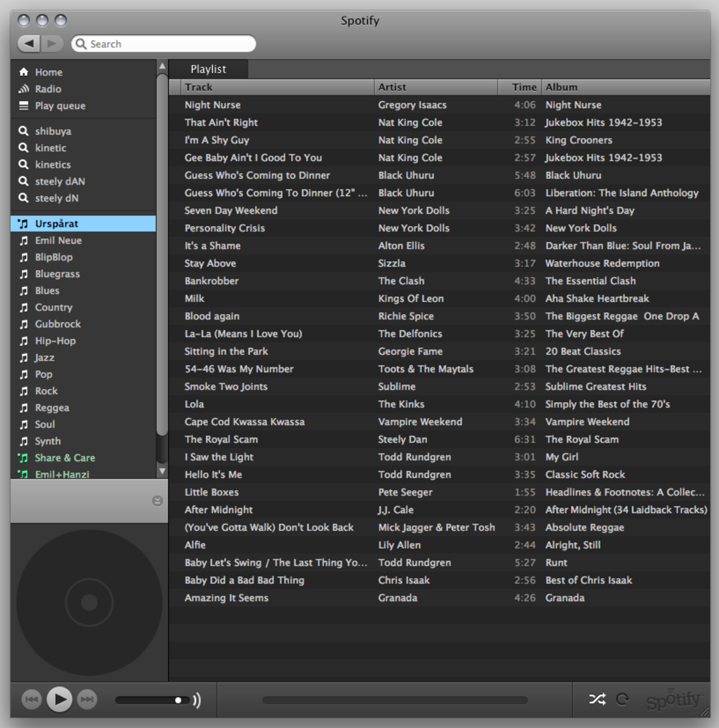Select the Jazz playlist in sidebar
Screen dimensions: 719x728
44,357
